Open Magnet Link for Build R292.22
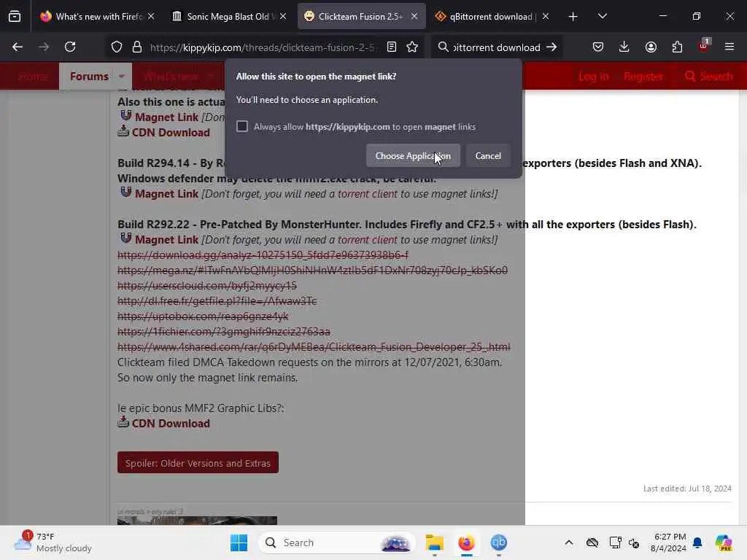 (x=166, y=239)
